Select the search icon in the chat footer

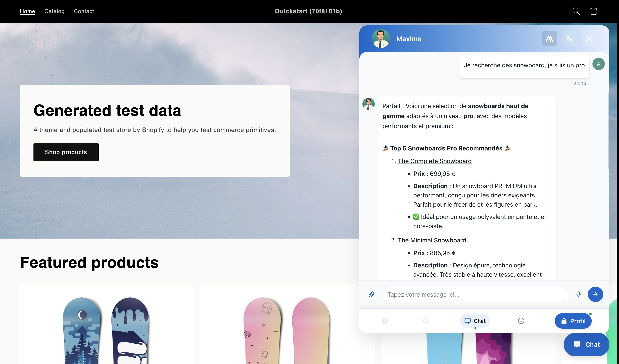pos(426,321)
